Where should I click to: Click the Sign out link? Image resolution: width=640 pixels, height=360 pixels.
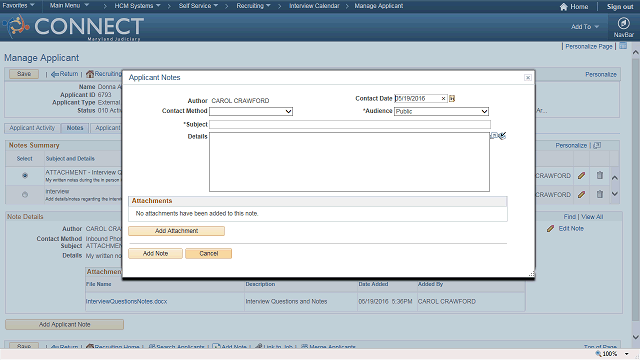pos(620,7)
